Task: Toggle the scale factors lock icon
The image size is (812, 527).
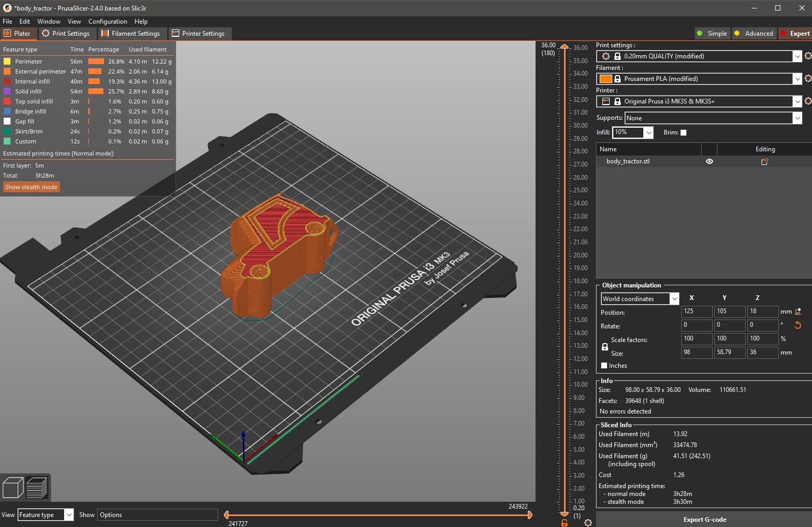Action: tap(605, 347)
